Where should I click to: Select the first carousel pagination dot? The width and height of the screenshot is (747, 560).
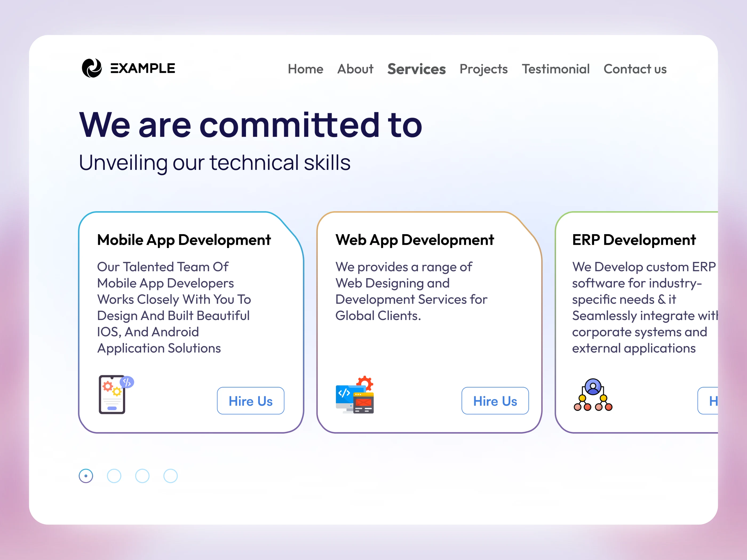[86, 476]
